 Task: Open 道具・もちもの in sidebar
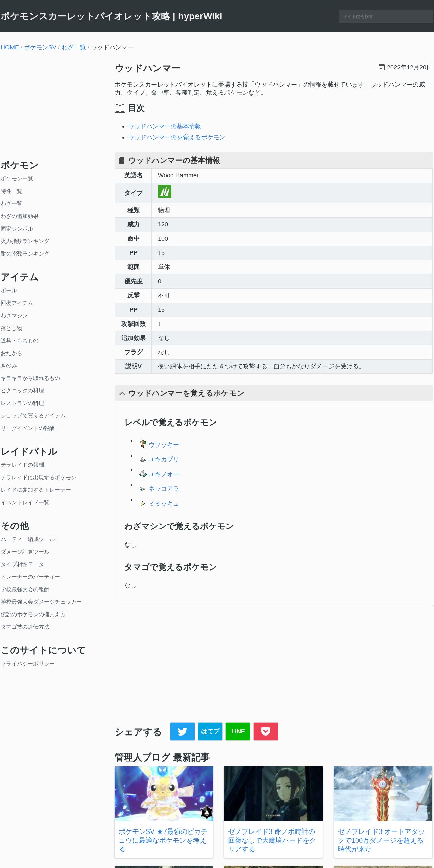[20, 341]
